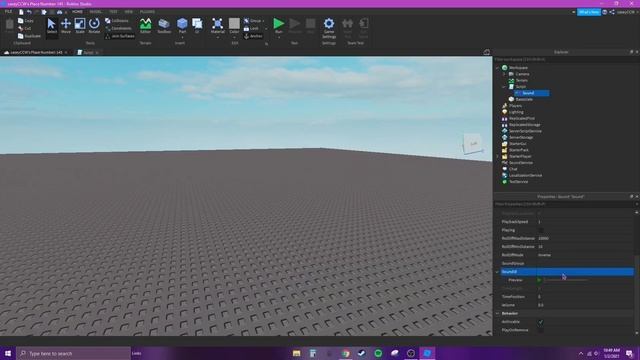This screenshot has height=360, width=640.
Task: Click the Copy button in Clipboard
Action: 26,20
